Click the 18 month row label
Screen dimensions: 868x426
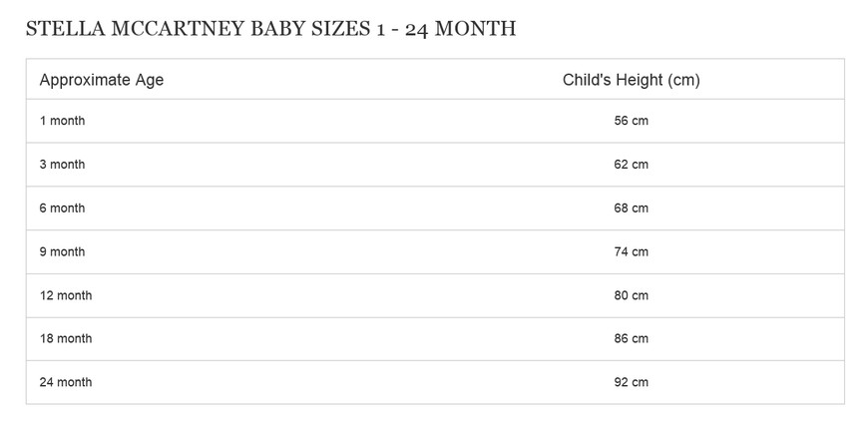[x=65, y=338]
